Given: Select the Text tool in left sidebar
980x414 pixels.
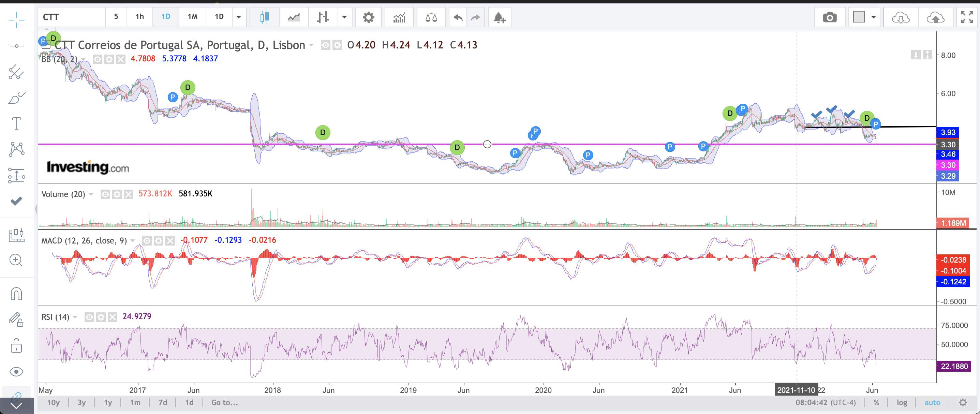Looking at the screenshot, I should 16,123.
